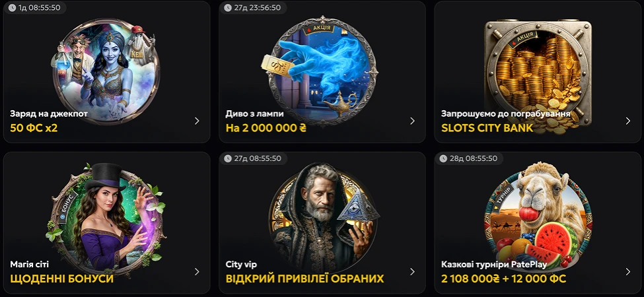Expand the City vip card arrow
644x297 pixels.
412,271
